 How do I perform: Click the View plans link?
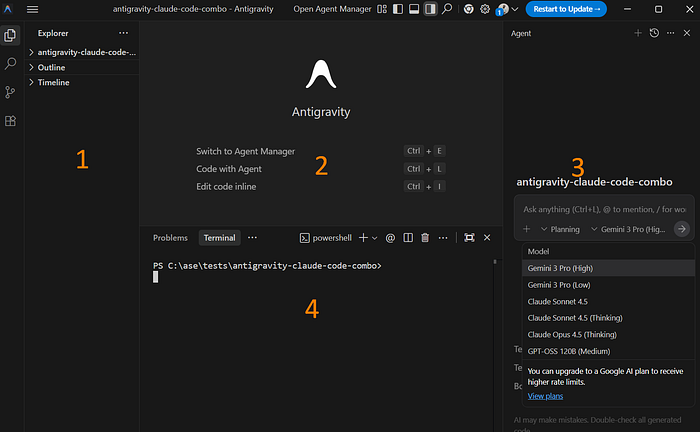point(545,396)
